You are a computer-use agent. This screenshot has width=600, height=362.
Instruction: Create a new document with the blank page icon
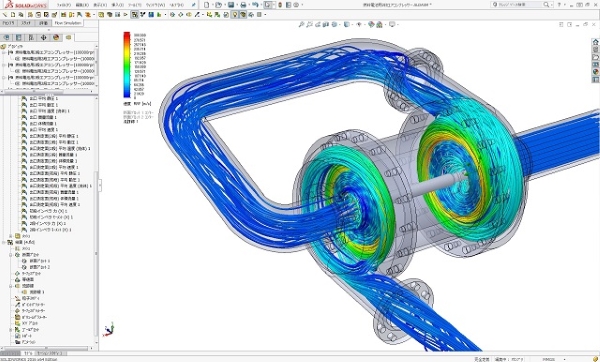[207, 5]
